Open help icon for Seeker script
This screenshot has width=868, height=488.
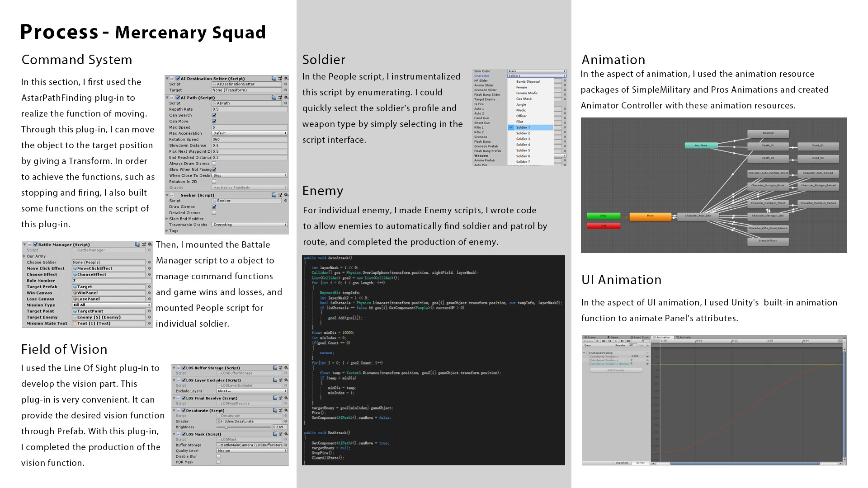[274, 195]
